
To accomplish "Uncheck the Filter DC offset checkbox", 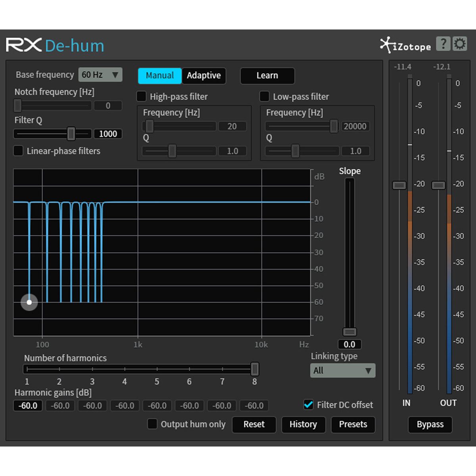I will coord(308,404).
